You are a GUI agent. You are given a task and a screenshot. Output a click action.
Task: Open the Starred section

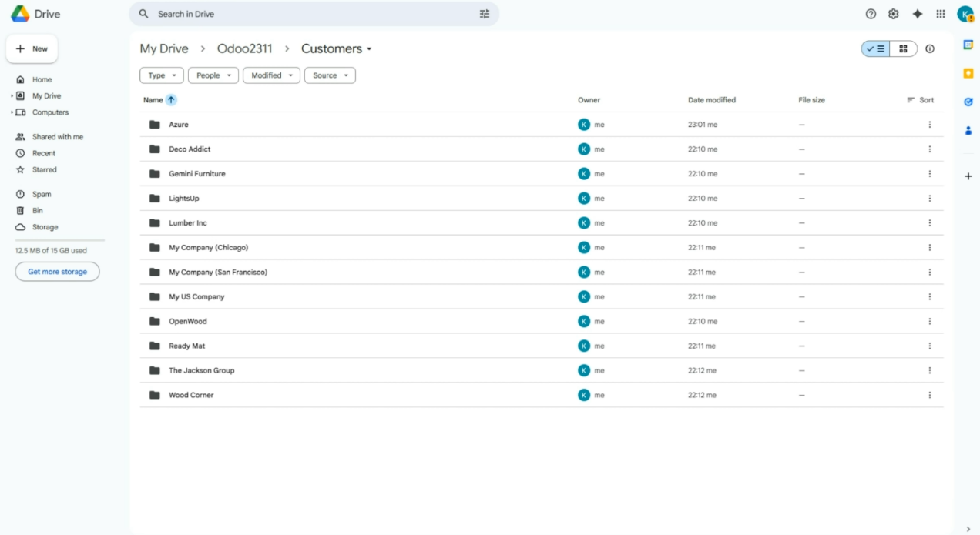pyautogui.click(x=44, y=169)
